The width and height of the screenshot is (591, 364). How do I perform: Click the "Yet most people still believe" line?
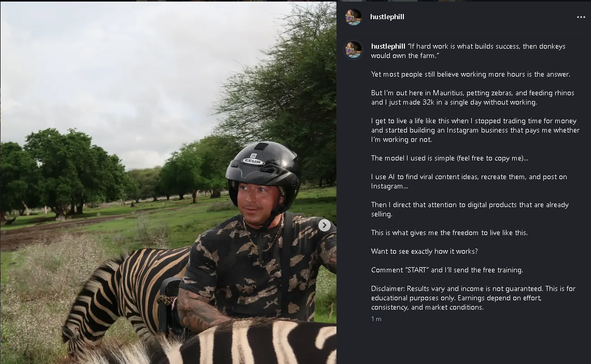click(470, 75)
